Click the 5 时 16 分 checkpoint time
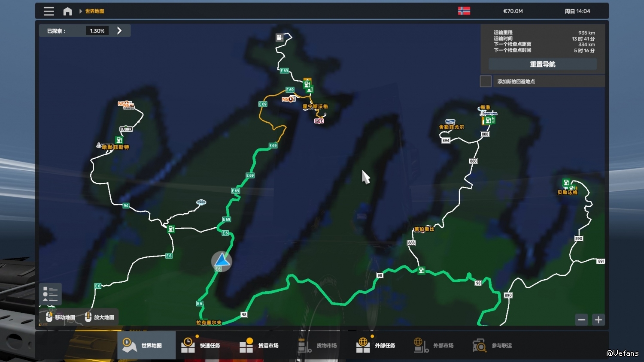Image resolution: width=644 pixels, height=362 pixels. (584, 50)
